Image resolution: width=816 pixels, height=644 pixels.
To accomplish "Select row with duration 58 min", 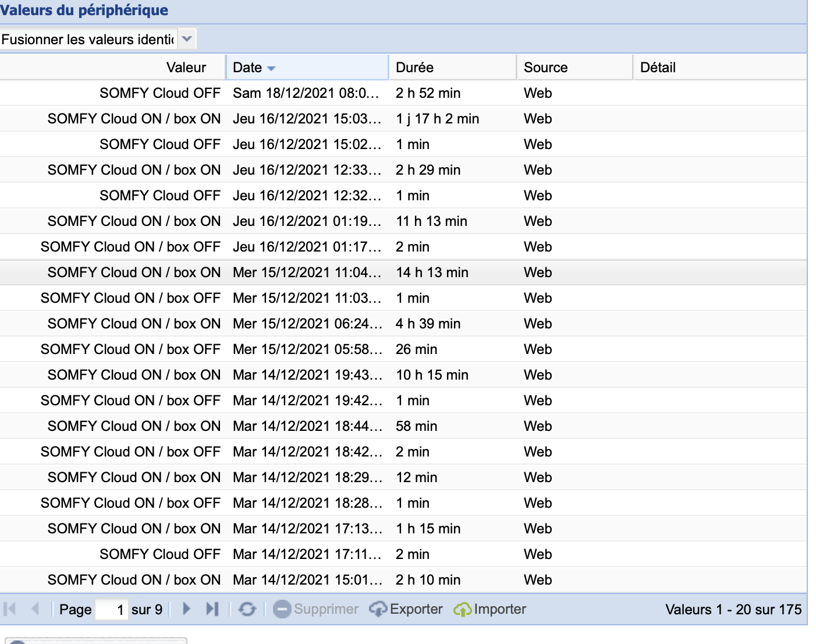I will tap(403, 426).
